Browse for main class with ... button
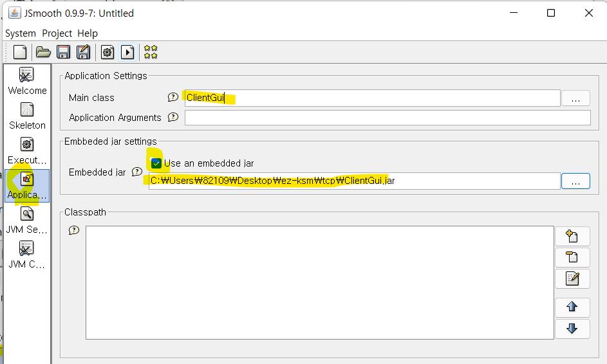Image resolution: width=607 pixels, height=364 pixels. [x=575, y=98]
